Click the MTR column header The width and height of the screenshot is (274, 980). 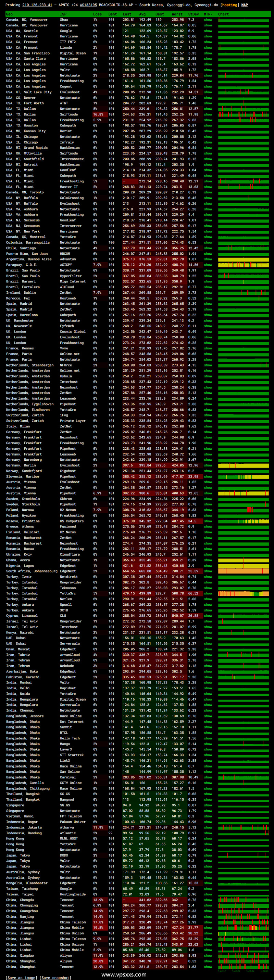(x=208, y=14)
